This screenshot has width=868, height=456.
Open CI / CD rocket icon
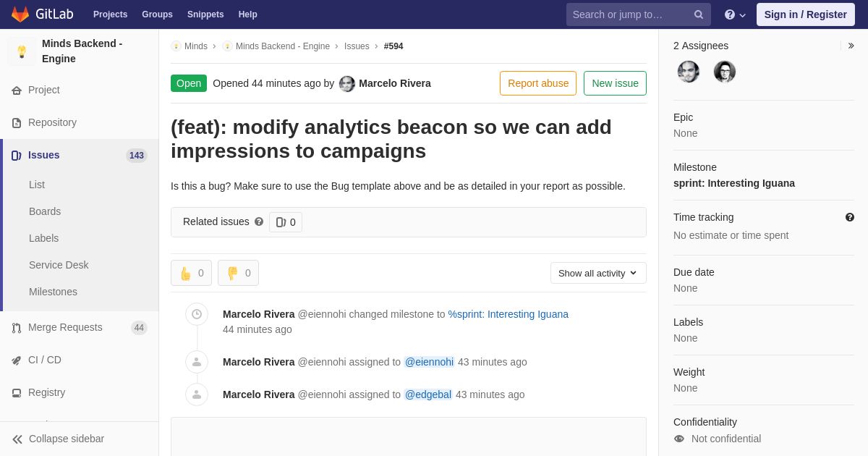pos(17,360)
